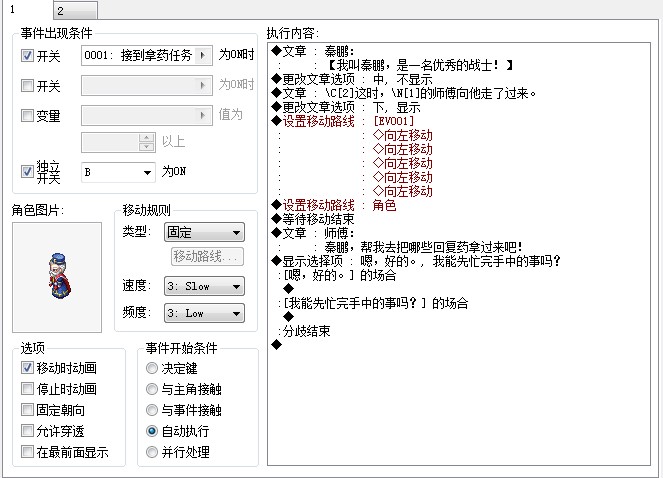Open switch selector 0001: 接到拿药任务

(x=146, y=55)
